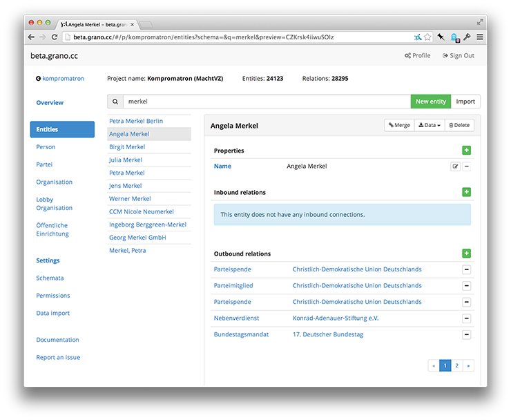The height and width of the screenshot is (420, 511).
Task: Open Permissions settings
Action: pos(53,296)
